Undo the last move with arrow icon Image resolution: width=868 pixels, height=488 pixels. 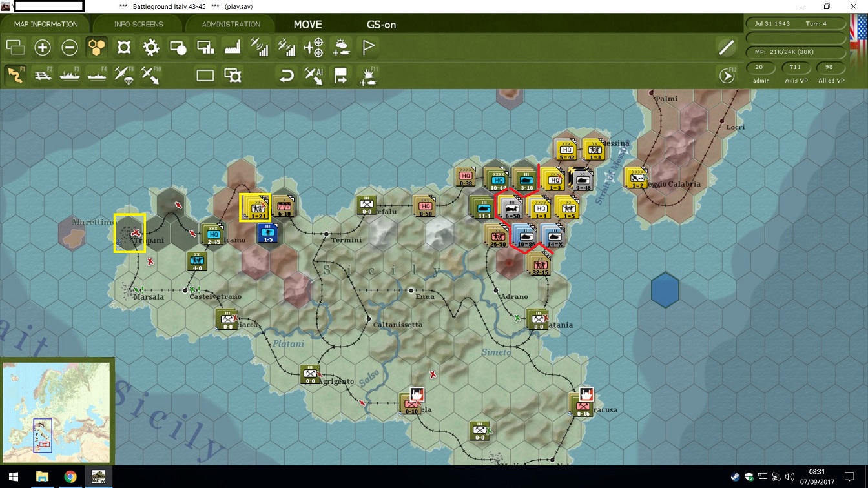coord(287,76)
